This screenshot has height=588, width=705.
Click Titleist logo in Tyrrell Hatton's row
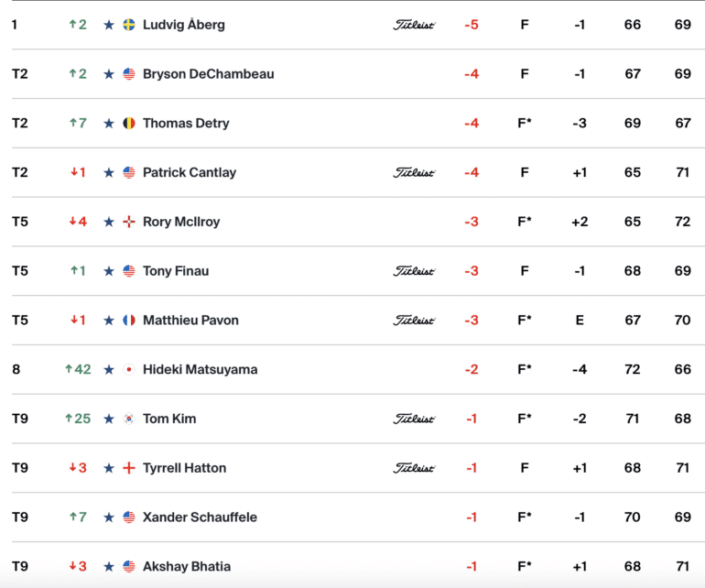(414, 468)
